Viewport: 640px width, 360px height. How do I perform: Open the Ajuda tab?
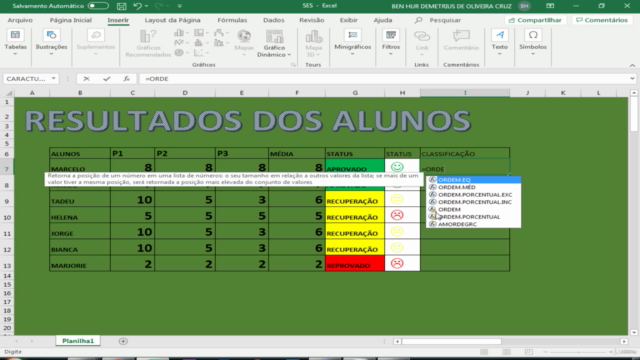(382, 20)
